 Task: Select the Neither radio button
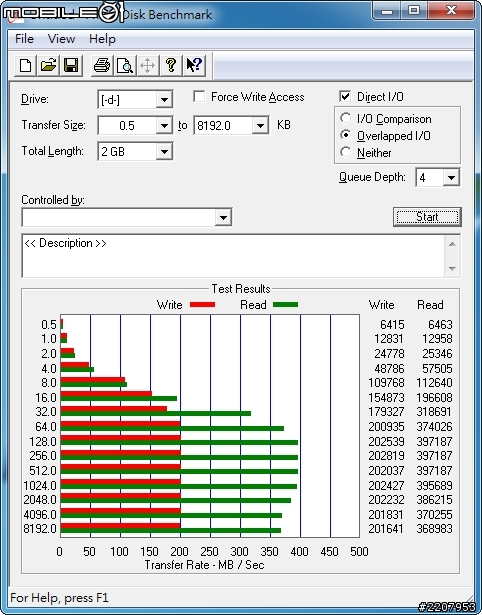346,152
